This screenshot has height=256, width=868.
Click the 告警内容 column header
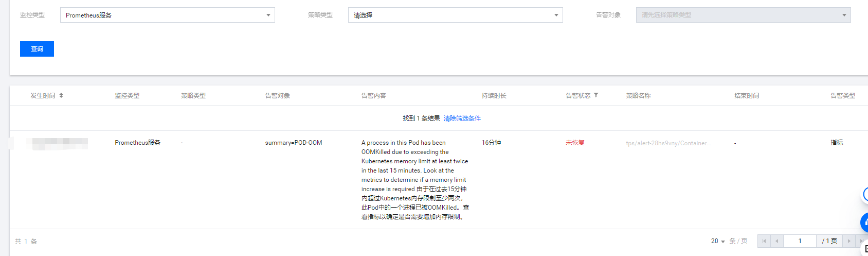(x=374, y=96)
